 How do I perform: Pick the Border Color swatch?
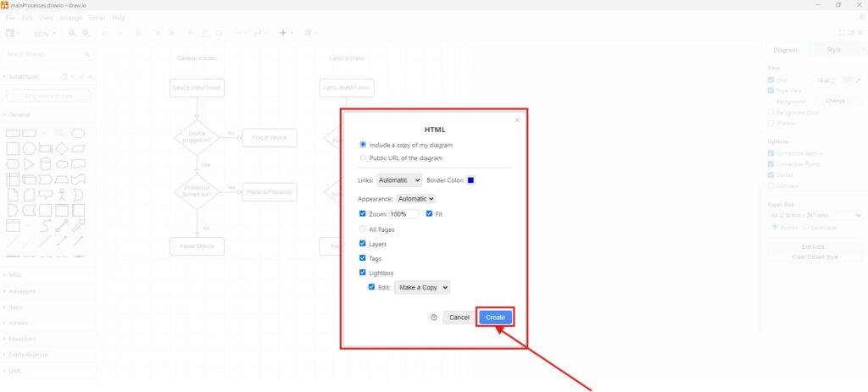click(470, 180)
